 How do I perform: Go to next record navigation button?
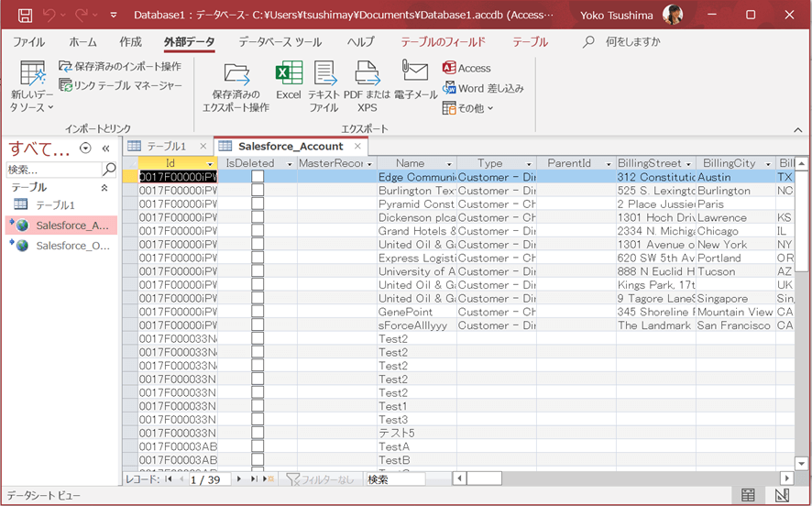point(239,478)
